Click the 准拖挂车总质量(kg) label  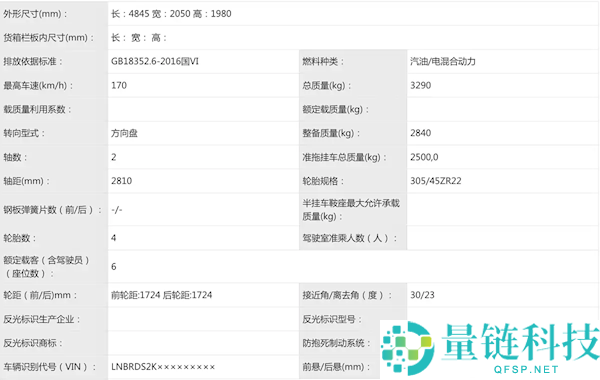(344, 157)
